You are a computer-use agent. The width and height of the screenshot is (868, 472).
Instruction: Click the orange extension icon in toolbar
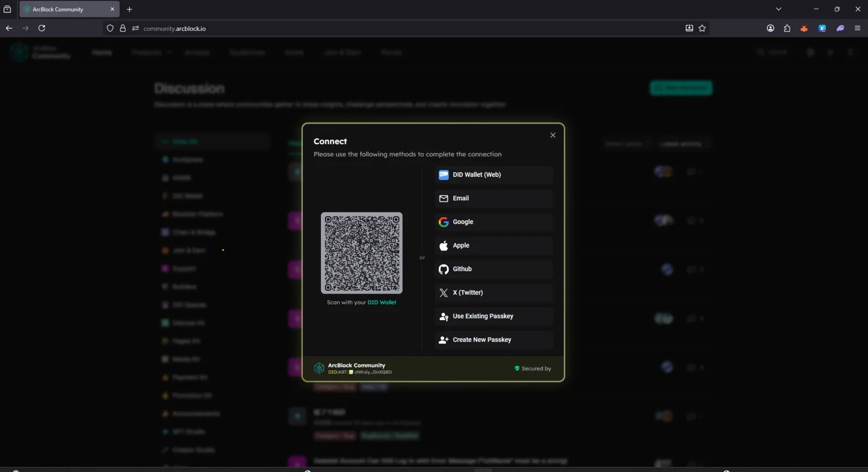pos(804,28)
